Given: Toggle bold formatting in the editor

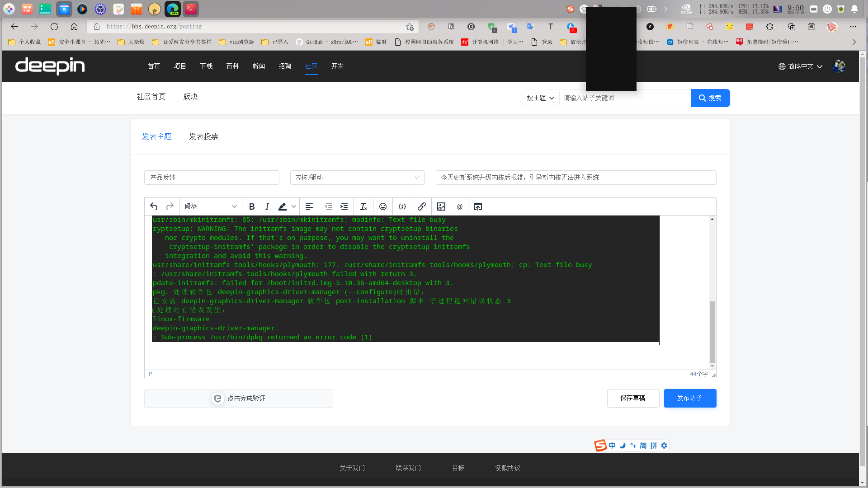Looking at the screenshot, I should point(252,206).
